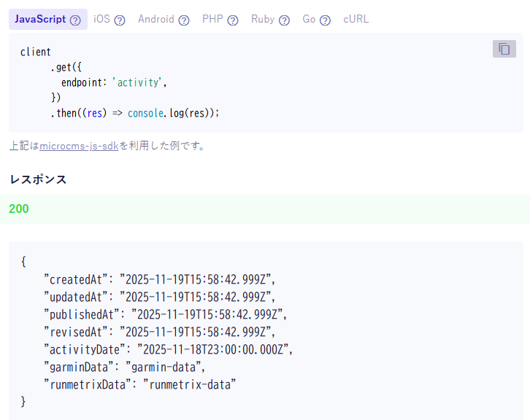Switch to the cURL tab
Screen dimensions: 530x420
click(356, 20)
